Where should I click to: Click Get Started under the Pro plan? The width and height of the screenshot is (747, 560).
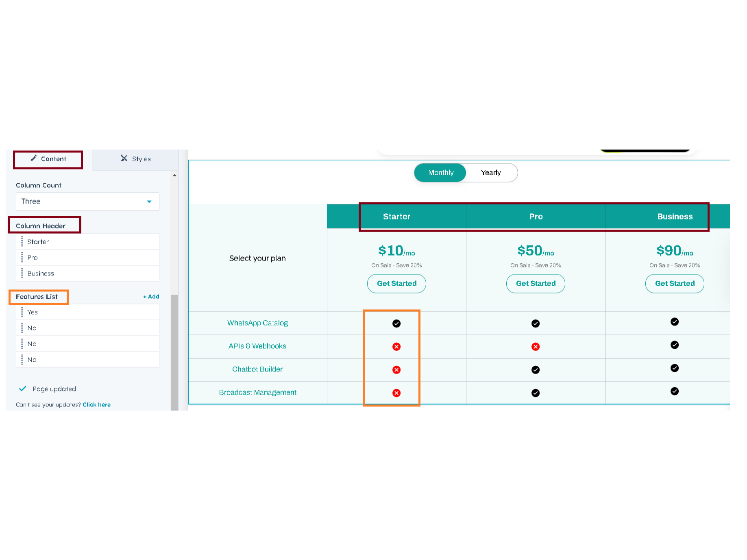click(535, 283)
